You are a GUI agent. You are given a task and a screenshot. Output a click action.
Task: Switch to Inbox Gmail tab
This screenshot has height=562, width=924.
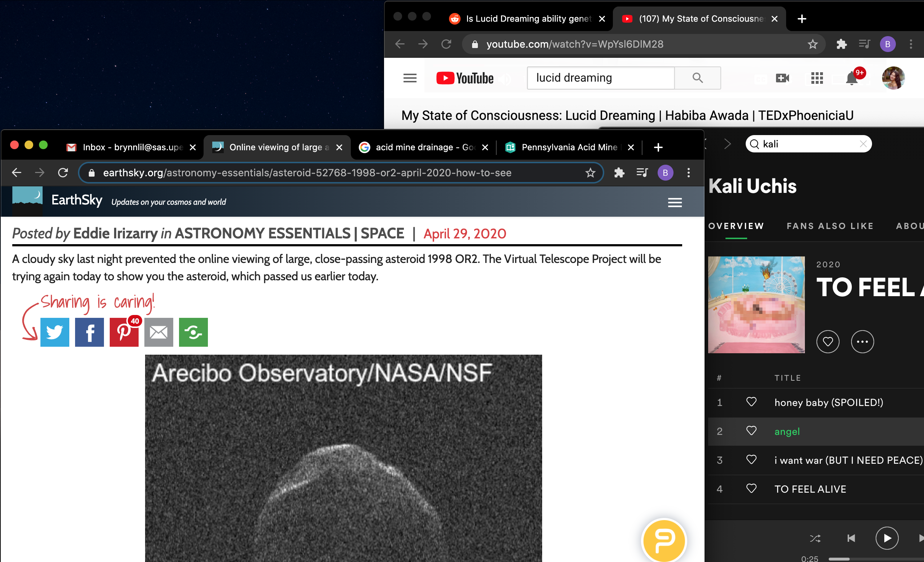click(131, 147)
